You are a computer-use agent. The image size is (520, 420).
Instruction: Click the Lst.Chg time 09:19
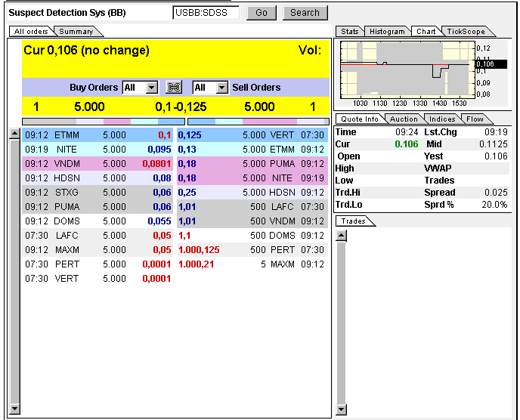[x=496, y=132]
